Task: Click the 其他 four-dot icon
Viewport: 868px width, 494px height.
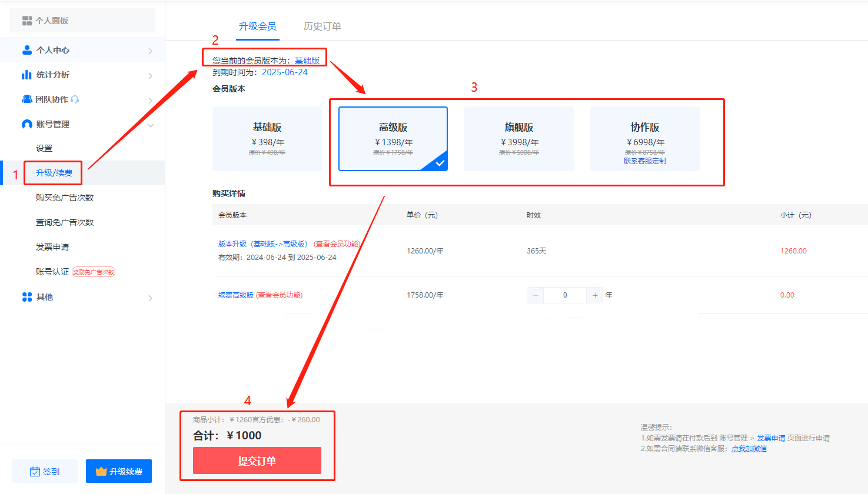Action: point(26,297)
